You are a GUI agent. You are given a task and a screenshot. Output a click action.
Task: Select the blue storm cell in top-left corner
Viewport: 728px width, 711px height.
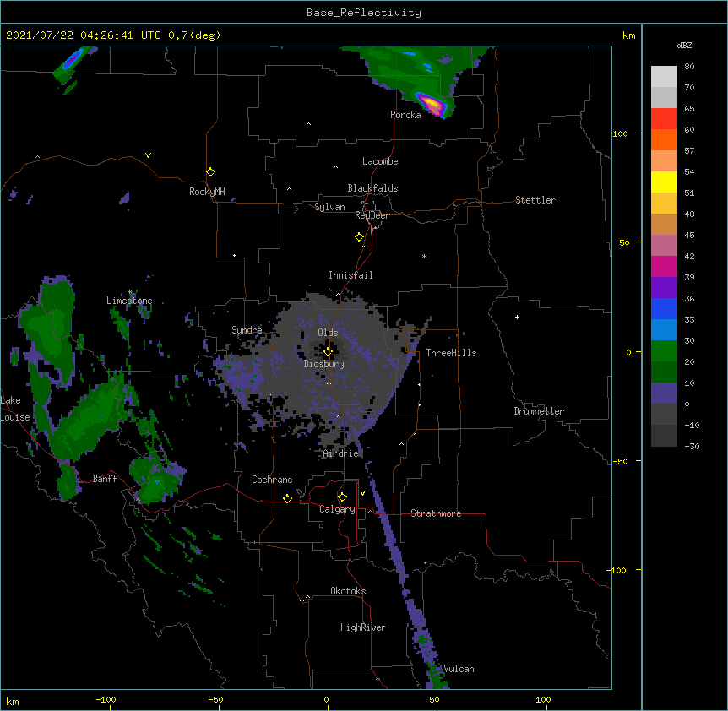(73, 60)
